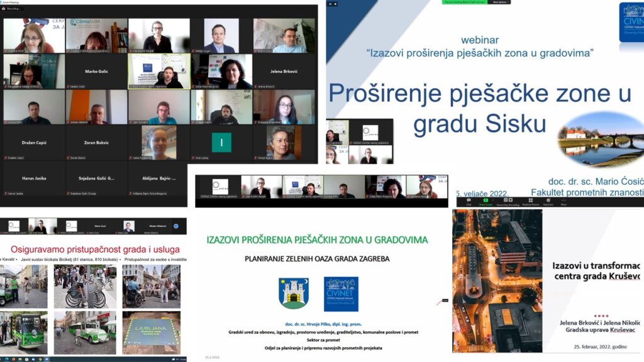Screen dimensions: 644x362
Task: Click the title "Proširenje pješačke zone u"
Action: point(480,93)
